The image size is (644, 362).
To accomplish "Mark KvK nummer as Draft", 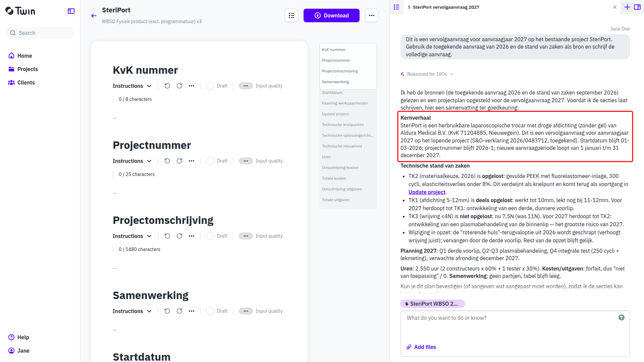I will (217, 86).
